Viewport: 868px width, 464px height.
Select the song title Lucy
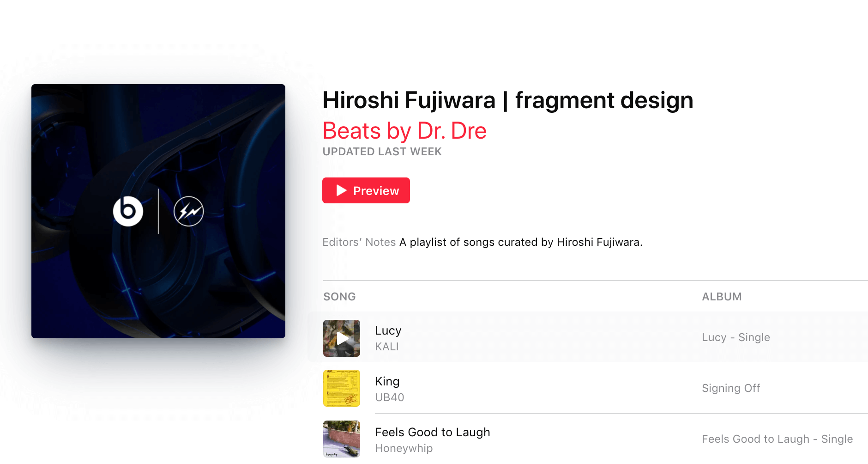(388, 330)
